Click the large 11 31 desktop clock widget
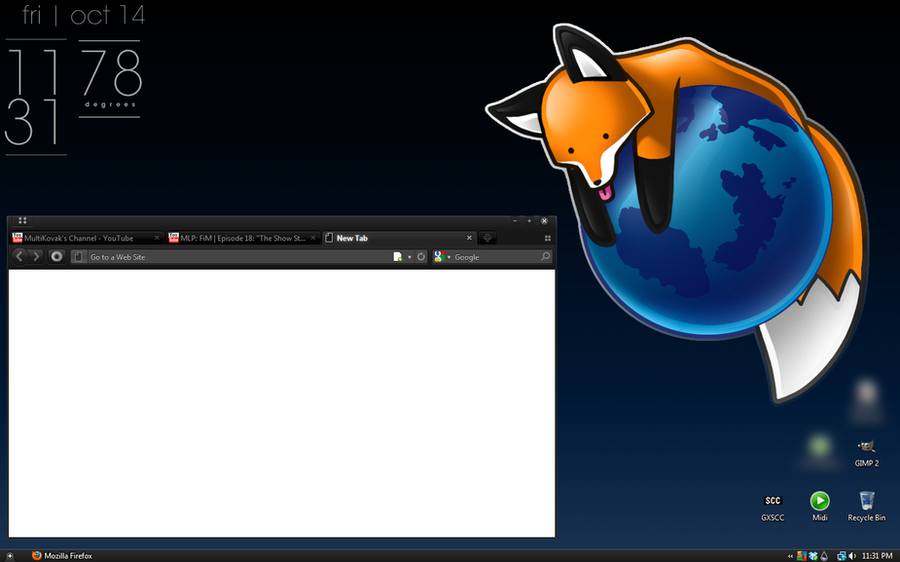The image size is (900, 562). coord(34,96)
